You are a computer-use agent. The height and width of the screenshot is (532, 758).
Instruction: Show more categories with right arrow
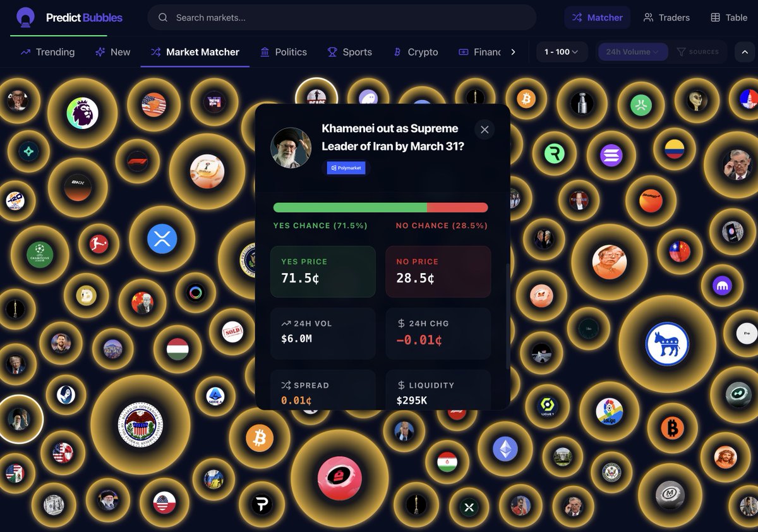point(513,52)
